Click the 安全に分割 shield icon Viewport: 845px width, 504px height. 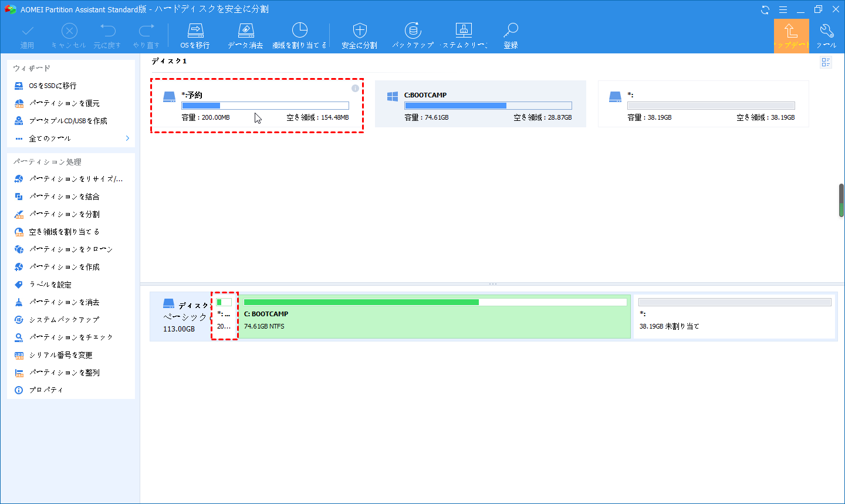coord(360,31)
